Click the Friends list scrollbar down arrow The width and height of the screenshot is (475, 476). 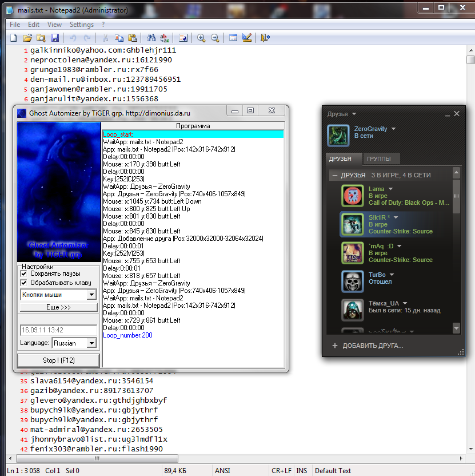tap(456, 328)
